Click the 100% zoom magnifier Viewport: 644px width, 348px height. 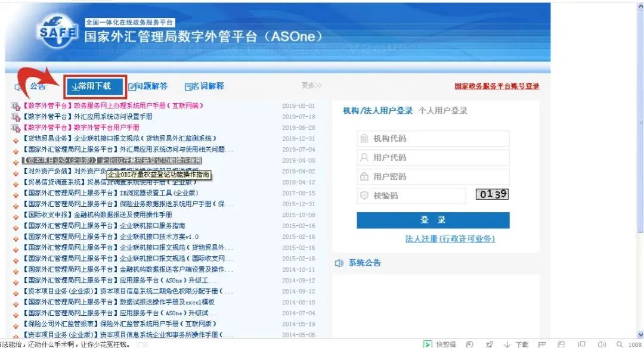click(620, 344)
